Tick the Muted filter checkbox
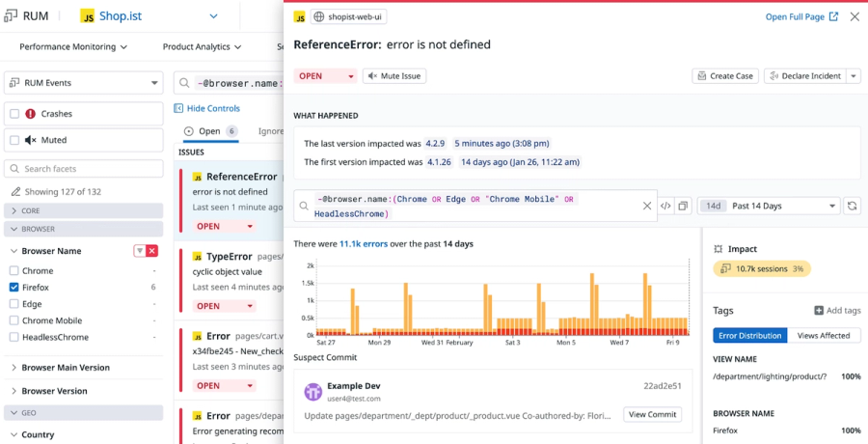 point(14,140)
